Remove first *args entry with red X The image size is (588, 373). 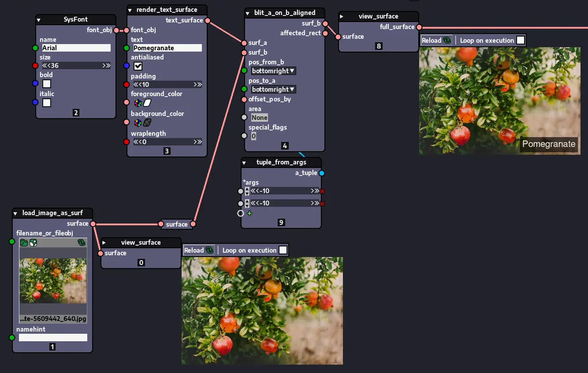pos(322,191)
